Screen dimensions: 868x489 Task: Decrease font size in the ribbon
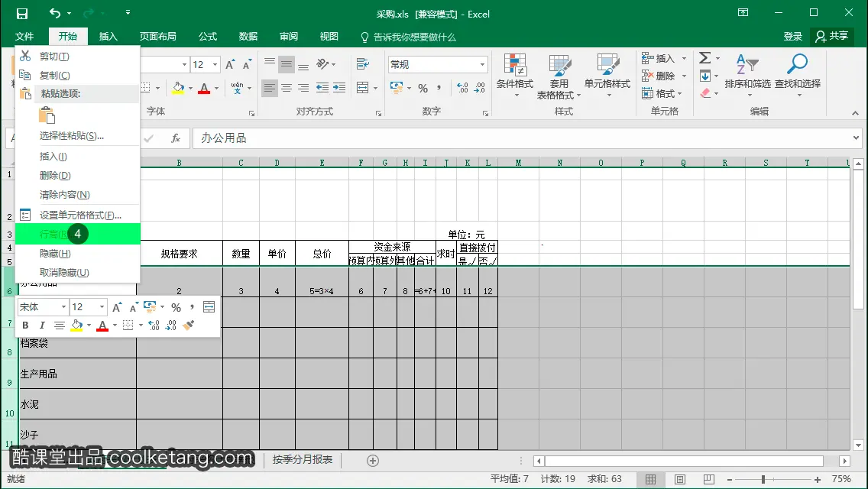(247, 65)
